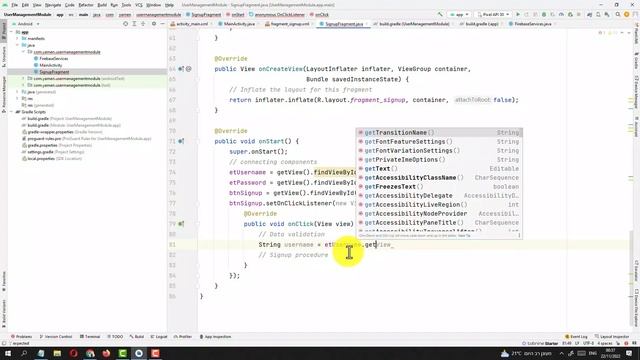Choose getTransitionName() from completion list
The width and height of the screenshot is (640, 360).
click(x=439, y=133)
